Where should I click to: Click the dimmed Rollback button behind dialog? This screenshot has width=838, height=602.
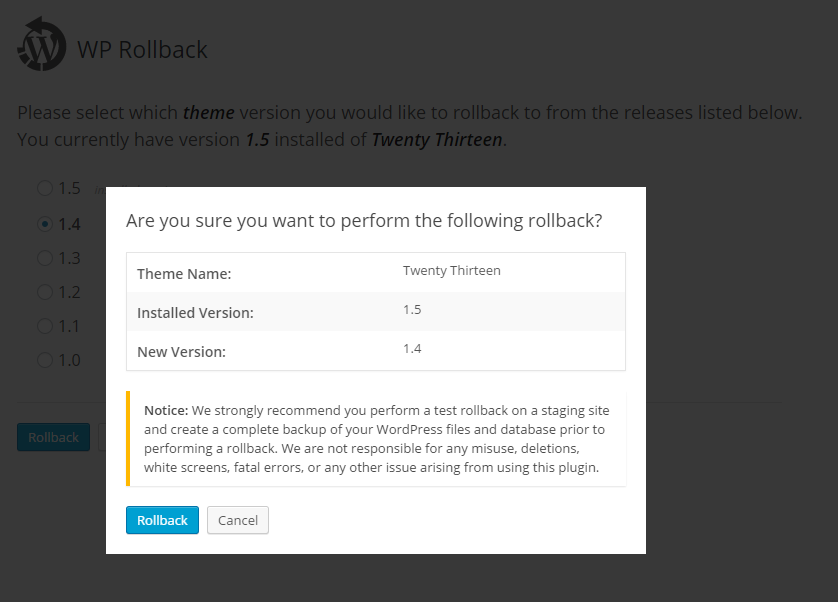[53, 437]
